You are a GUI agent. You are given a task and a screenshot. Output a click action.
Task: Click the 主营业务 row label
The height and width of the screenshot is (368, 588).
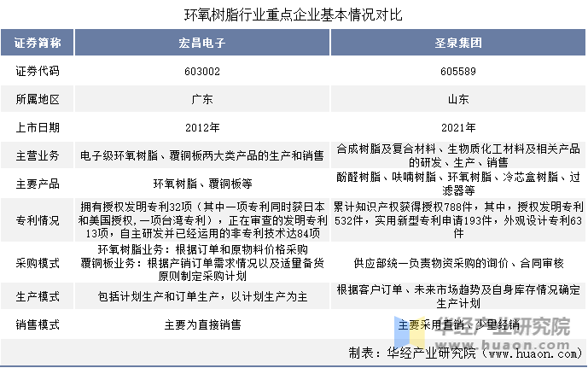point(38,155)
